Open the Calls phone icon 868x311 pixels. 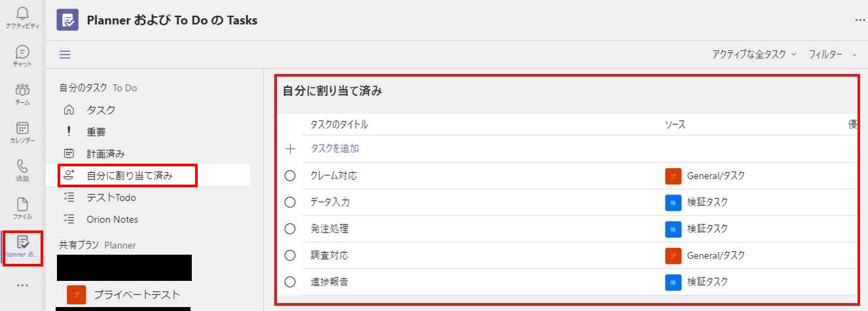pos(22,166)
